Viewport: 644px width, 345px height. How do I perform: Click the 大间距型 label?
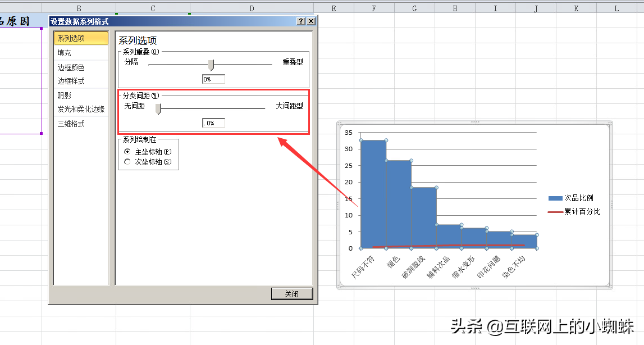click(289, 106)
